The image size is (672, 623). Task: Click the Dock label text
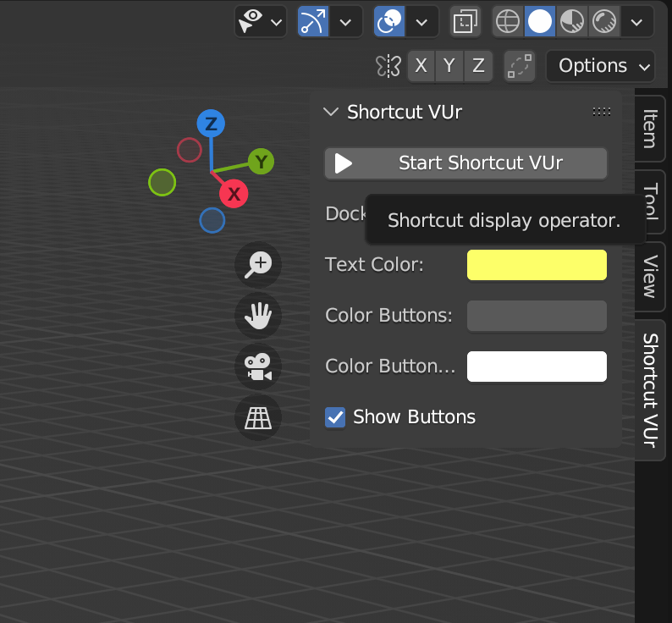[345, 214]
